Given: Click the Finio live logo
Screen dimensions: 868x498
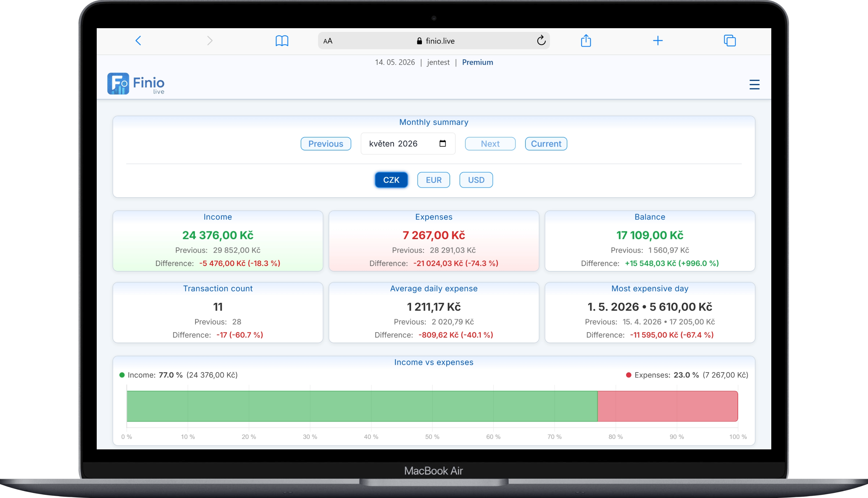Looking at the screenshot, I should 136,83.
